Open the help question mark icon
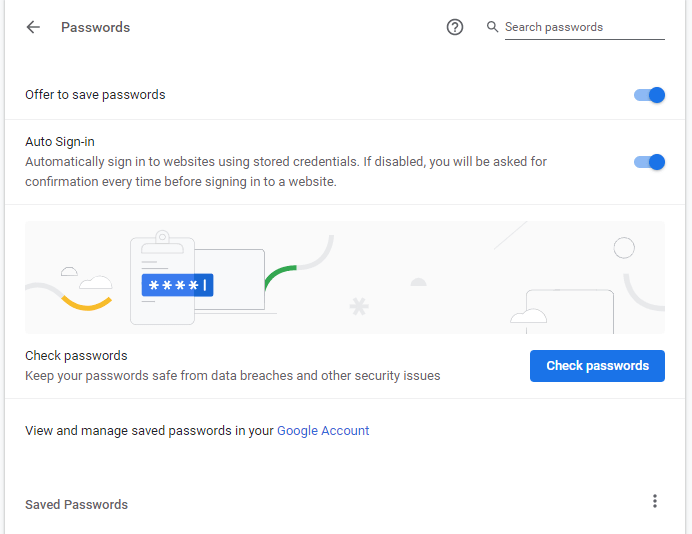 tap(455, 27)
